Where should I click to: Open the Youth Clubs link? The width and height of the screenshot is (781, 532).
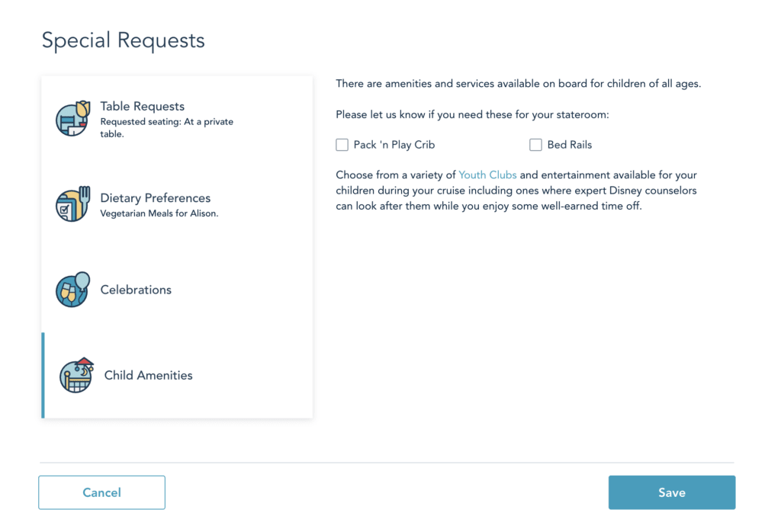487,175
